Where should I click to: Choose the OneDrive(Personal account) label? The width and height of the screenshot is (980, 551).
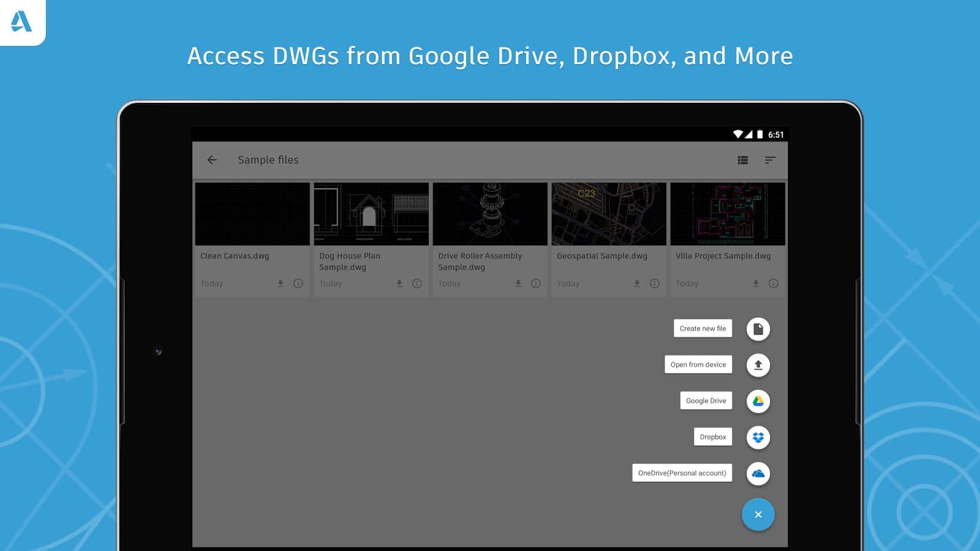pos(682,473)
